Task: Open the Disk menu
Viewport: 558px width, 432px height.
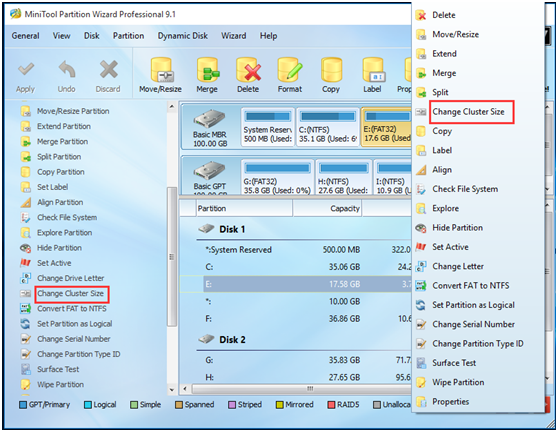Action: [91, 36]
